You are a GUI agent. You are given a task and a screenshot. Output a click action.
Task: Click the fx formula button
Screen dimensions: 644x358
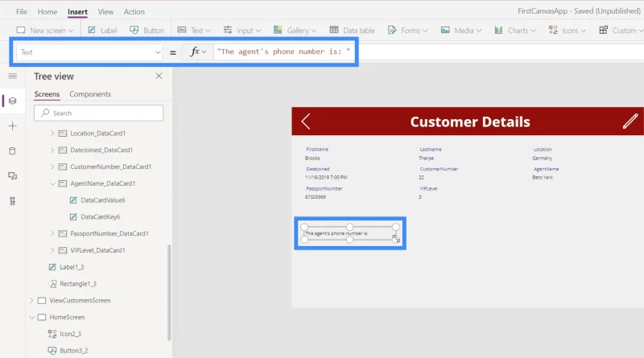tap(197, 51)
